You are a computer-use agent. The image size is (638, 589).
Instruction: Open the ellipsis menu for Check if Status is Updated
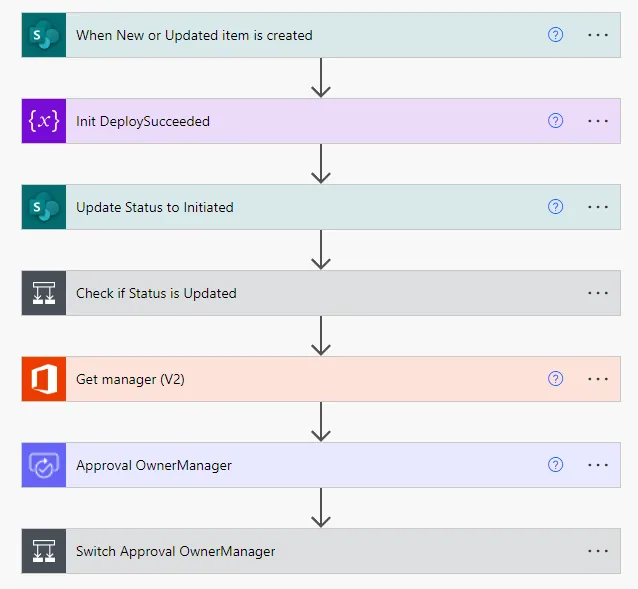click(x=598, y=293)
